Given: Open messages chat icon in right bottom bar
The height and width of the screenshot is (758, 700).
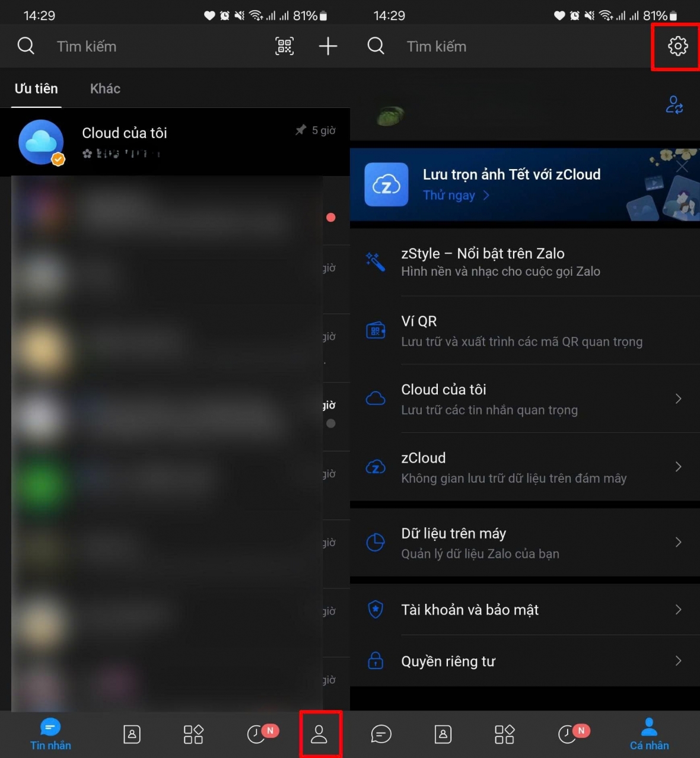Looking at the screenshot, I should 381,734.
